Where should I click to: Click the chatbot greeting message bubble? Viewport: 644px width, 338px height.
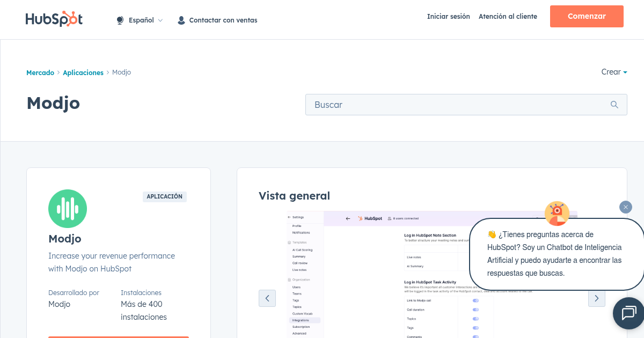point(557,254)
